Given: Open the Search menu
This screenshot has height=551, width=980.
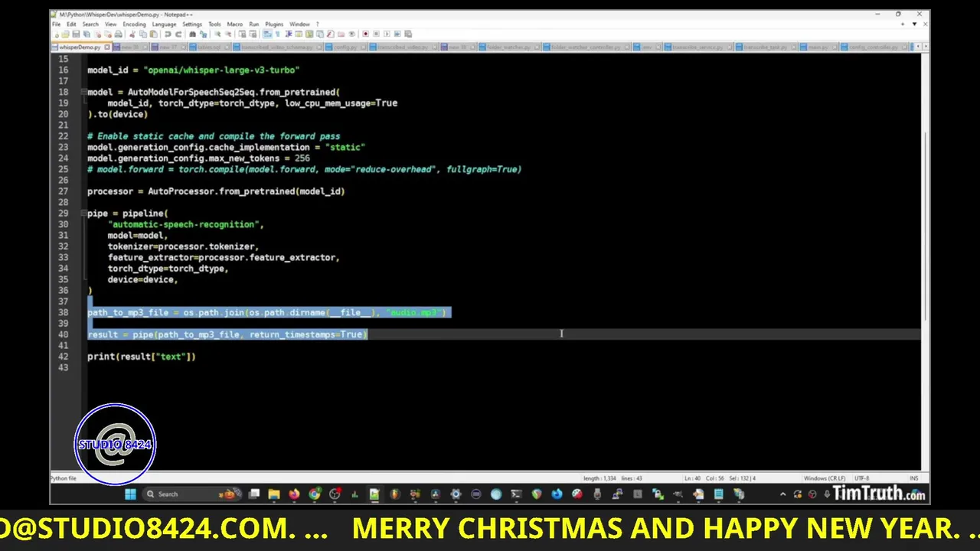Looking at the screenshot, I should [x=90, y=24].
